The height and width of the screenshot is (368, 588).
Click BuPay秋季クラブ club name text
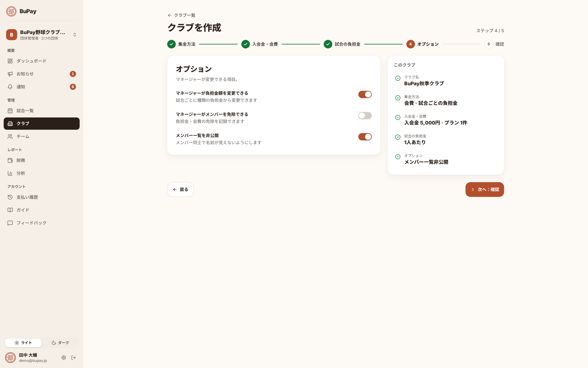(424, 83)
